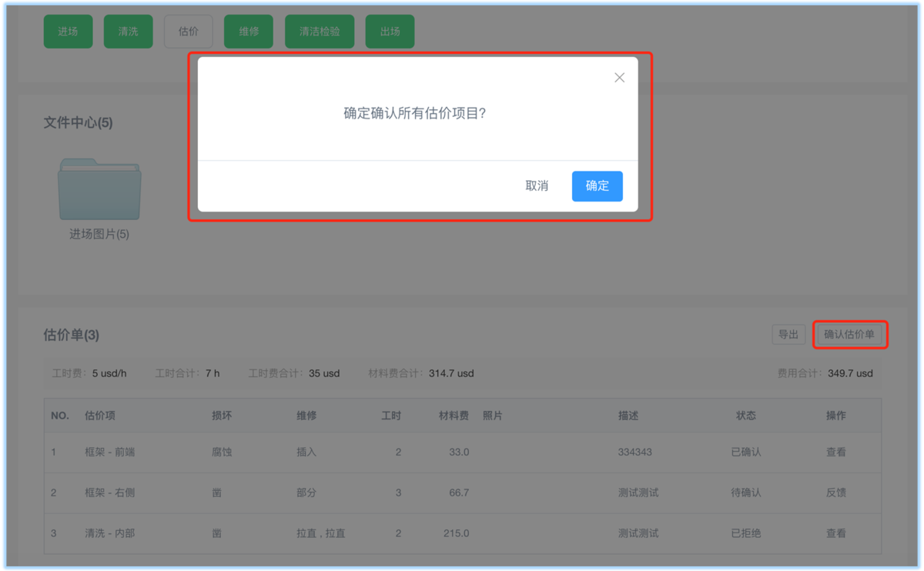The image size is (924, 571).
Task: Select the 估价 step button
Action: coord(189,32)
